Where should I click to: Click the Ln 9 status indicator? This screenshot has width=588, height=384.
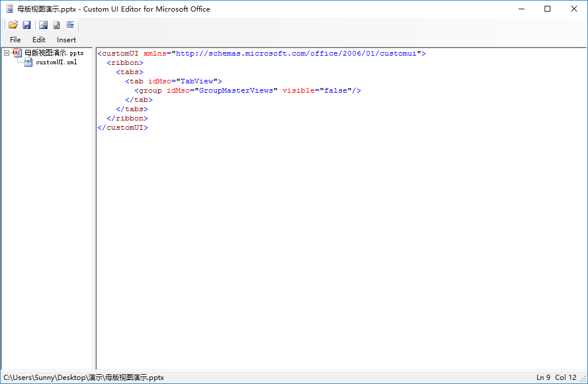pyautogui.click(x=543, y=378)
